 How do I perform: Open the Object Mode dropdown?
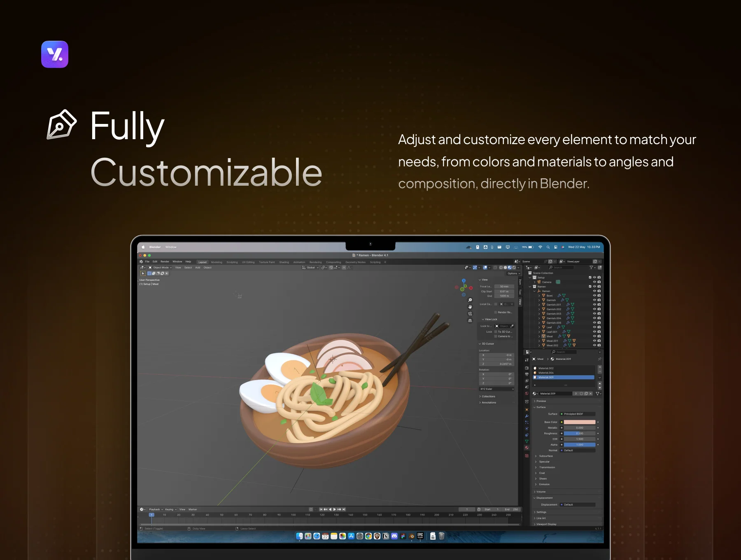(x=160, y=268)
